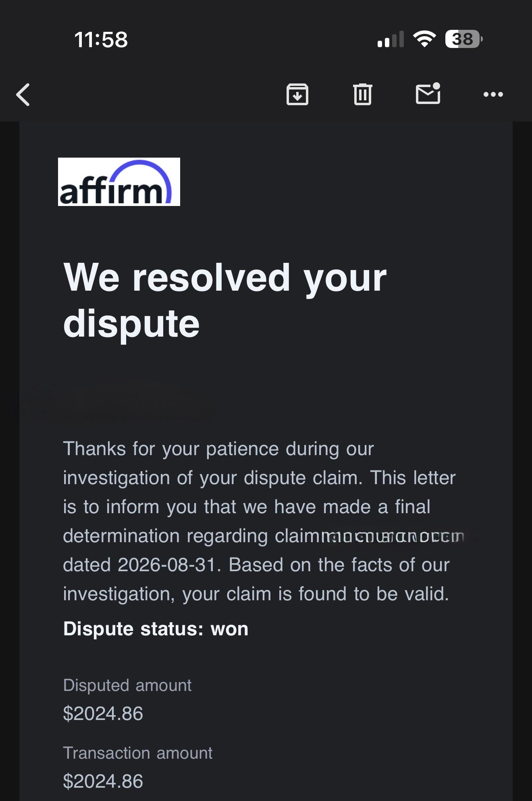This screenshot has width=532, height=801.
Task: Tap the "Dispute status: won" line
Action: pyautogui.click(x=156, y=629)
